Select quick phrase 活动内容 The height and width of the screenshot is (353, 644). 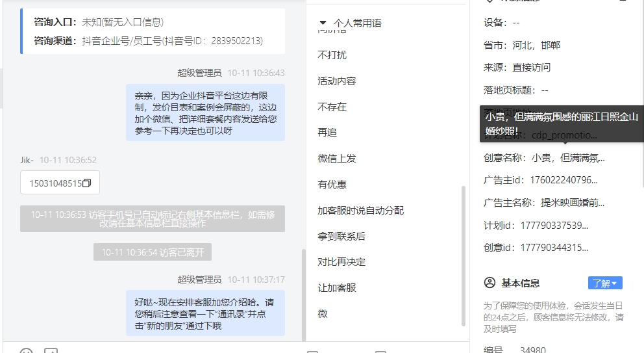click(x=337, y=81)
